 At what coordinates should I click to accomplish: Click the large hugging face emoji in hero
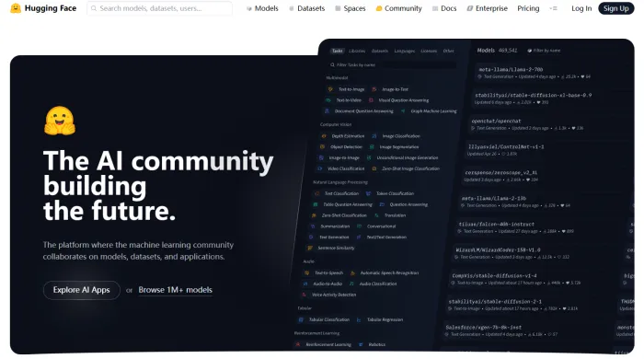pos(60,121)
